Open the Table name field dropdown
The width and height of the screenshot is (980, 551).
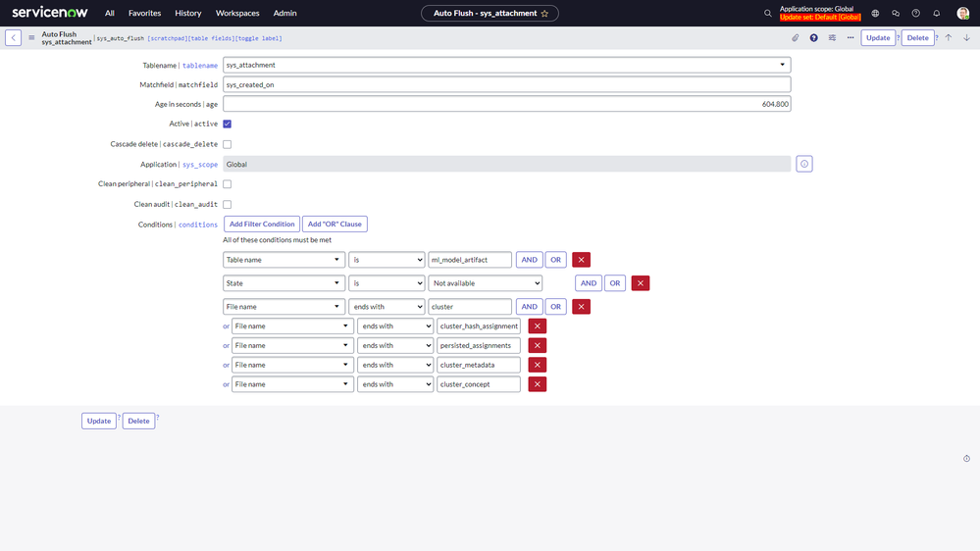click(x=284, y=259)
